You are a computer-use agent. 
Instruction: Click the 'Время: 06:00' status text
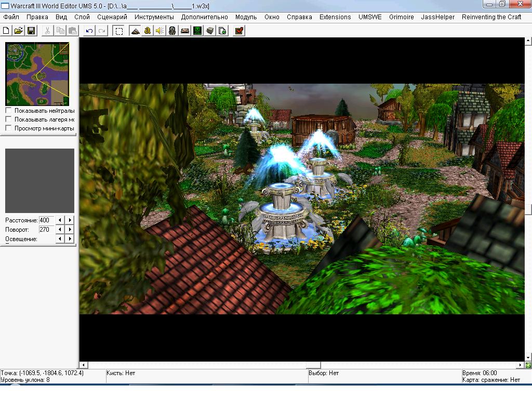click(480, 373)
